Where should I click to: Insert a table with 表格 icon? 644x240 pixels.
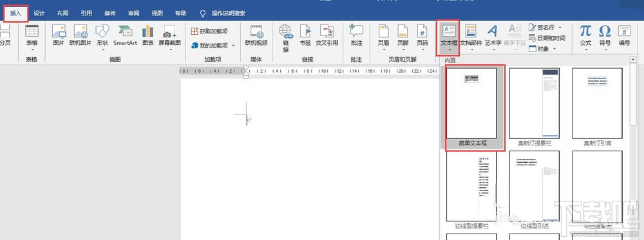(32, 38)
